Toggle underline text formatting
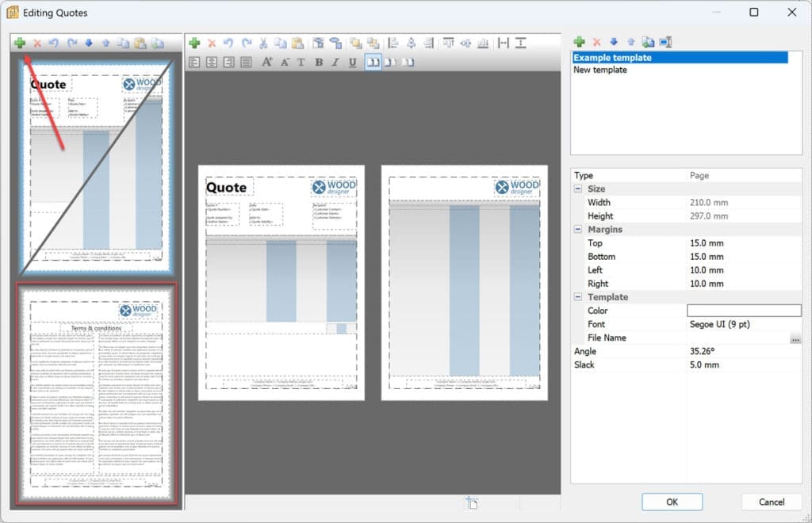This screenshot has width=812, height=523. 352,63
